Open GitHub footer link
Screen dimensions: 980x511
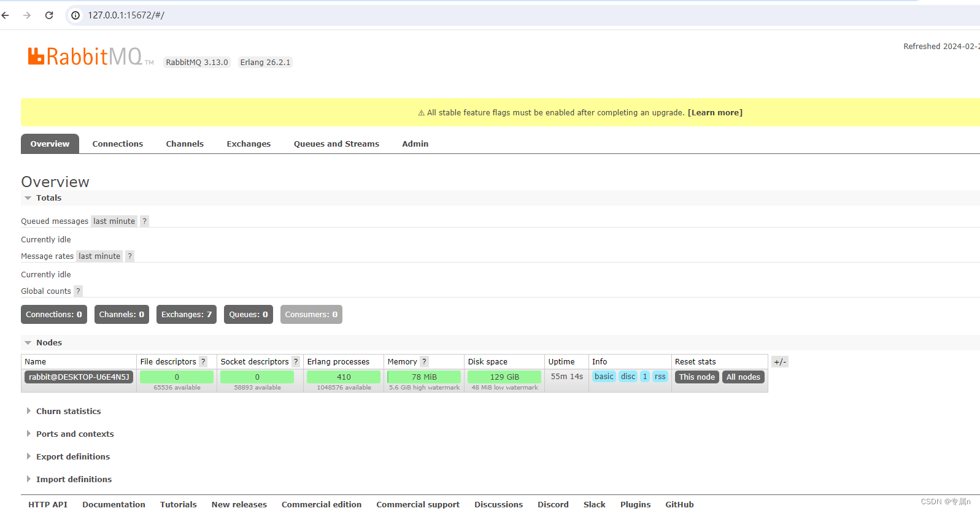tap(680, 505)
